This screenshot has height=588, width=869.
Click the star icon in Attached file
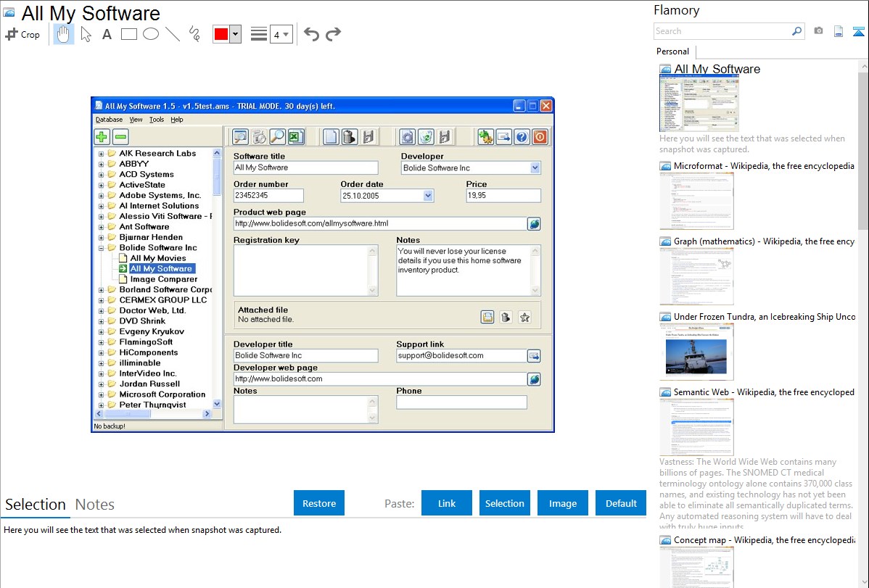coord(524,317)
